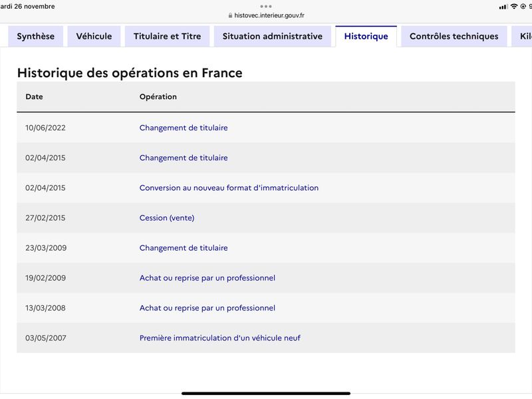Click the Historique des opérations en France heading

[130, 73]
